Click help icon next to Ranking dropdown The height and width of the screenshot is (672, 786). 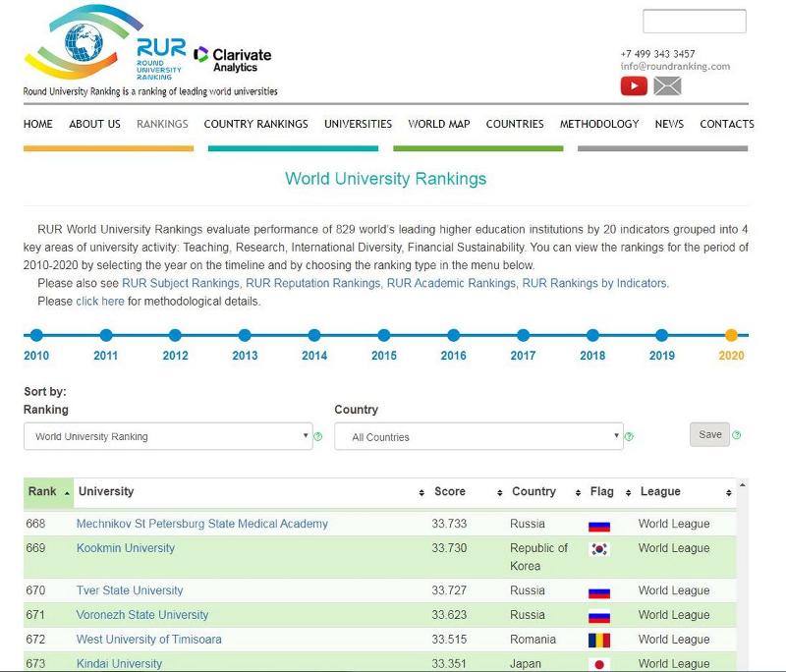click(318, 436)
